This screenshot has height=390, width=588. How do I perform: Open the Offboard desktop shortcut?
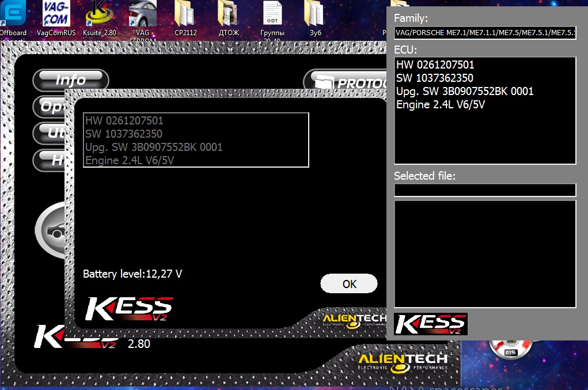point(12,16)
